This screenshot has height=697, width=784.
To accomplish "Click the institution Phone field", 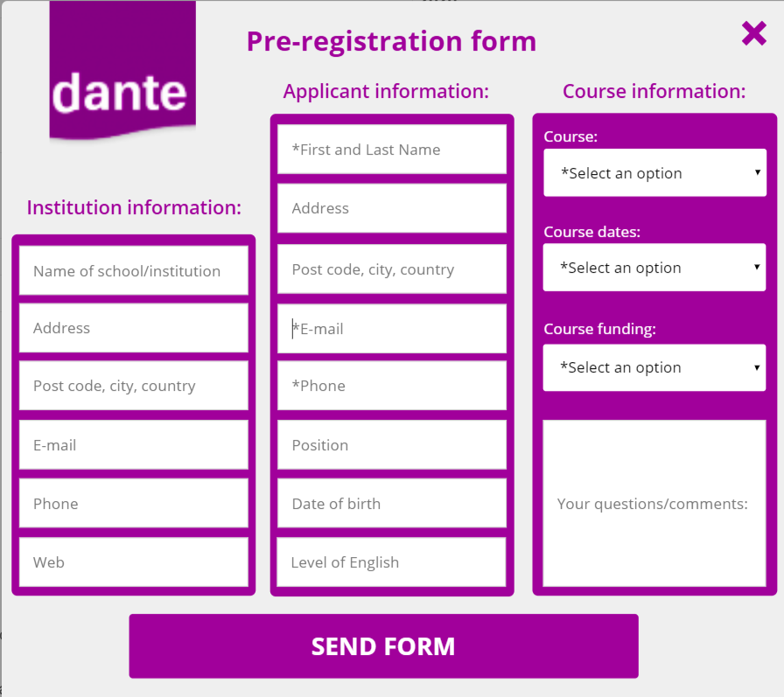I will click(x=134, y=504).
